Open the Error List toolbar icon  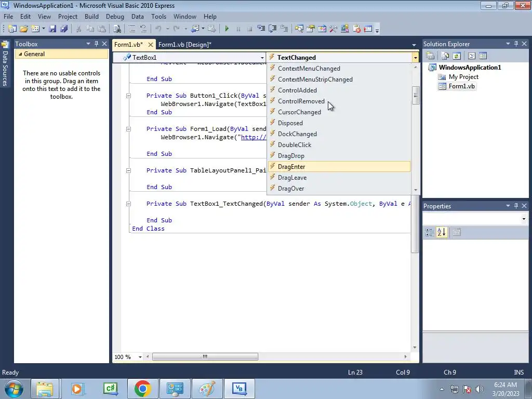click(356, 29)
